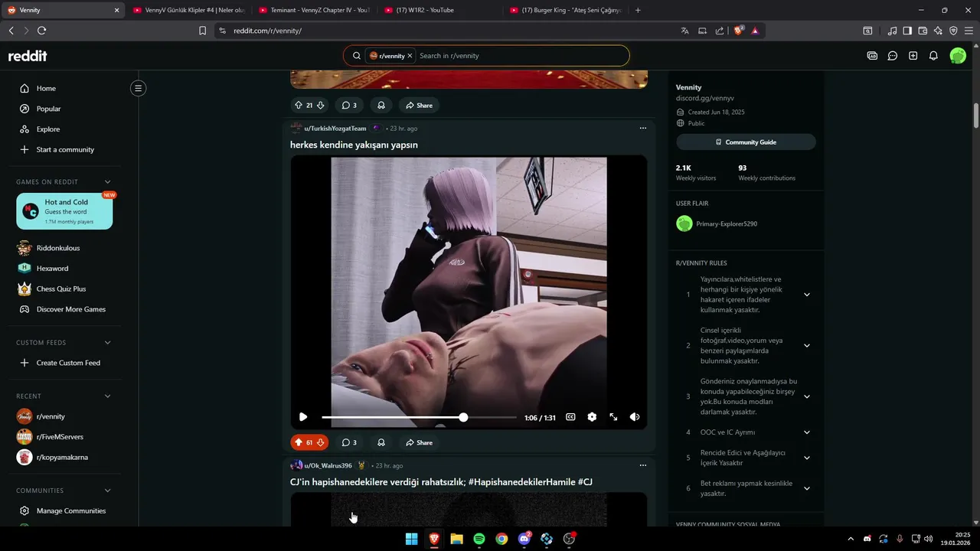Open the u/TurkishYozgatTeam post options menu

pyautogui.click(x=643, y=128)
